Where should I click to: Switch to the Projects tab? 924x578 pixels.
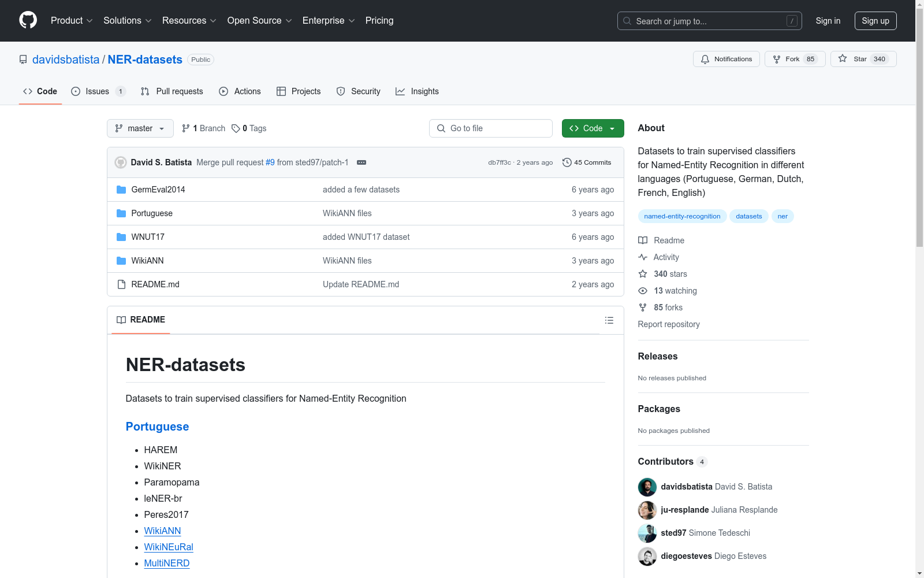299,91
